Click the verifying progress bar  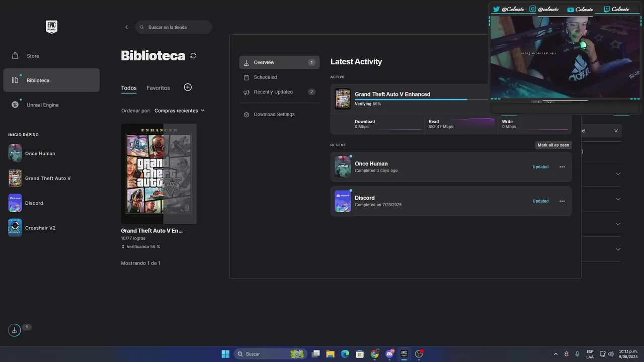[x=422, y=100]
